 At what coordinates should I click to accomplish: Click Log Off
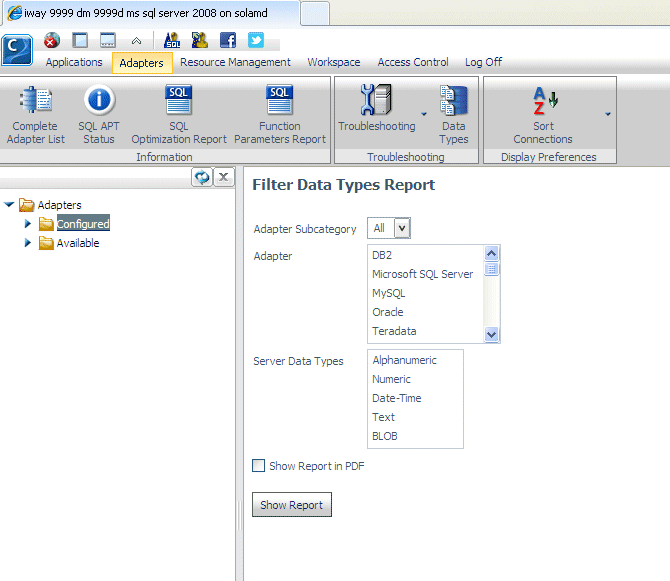click(483, 62)
